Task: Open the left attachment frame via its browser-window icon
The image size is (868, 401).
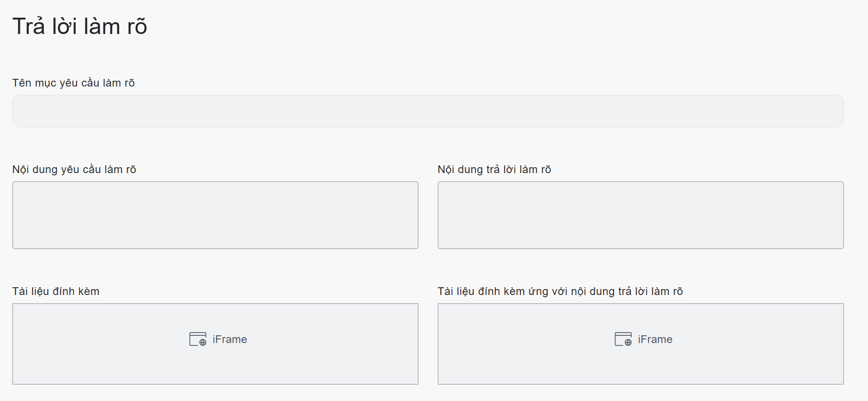Action: pos(198,339)
